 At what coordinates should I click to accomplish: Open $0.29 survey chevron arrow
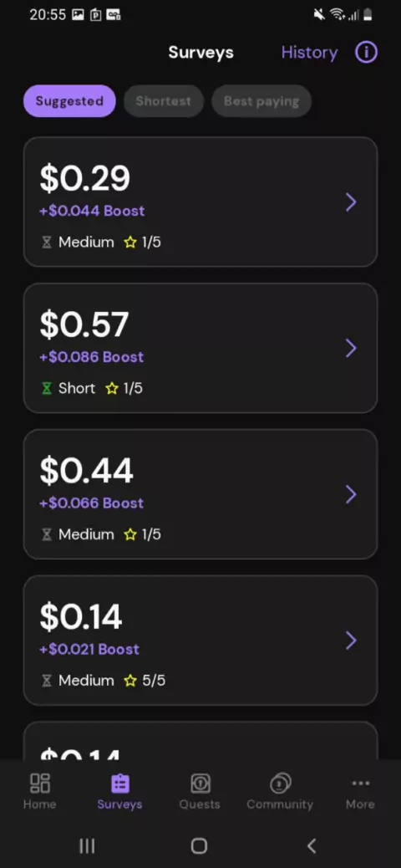click(x=351, y=202)
